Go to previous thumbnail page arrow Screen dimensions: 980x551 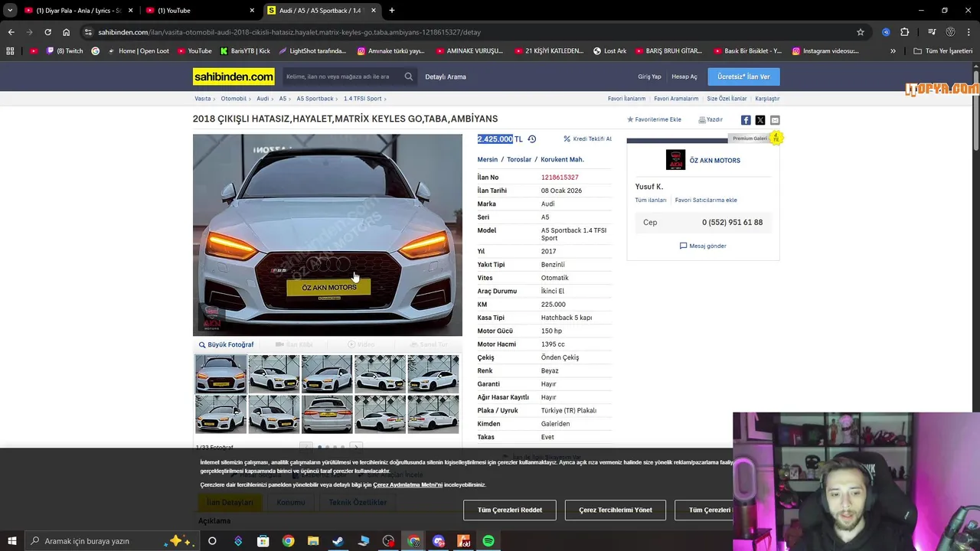(306, 447)
